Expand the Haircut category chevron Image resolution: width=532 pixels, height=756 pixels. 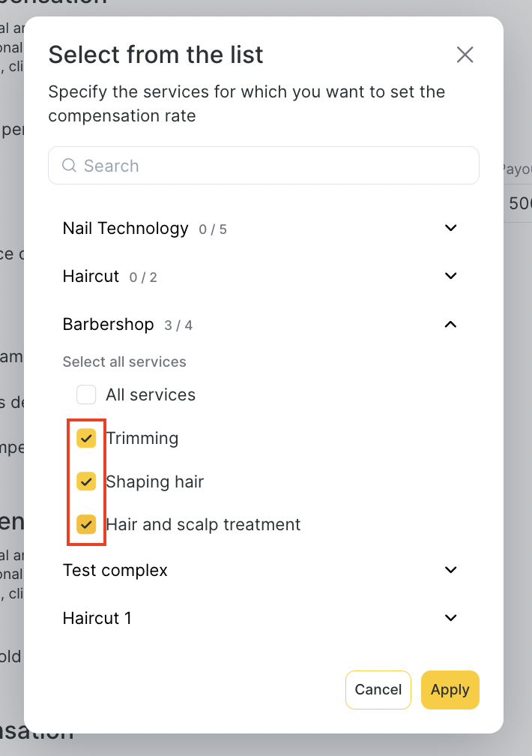pyautogui.click(x=450, y=276)
